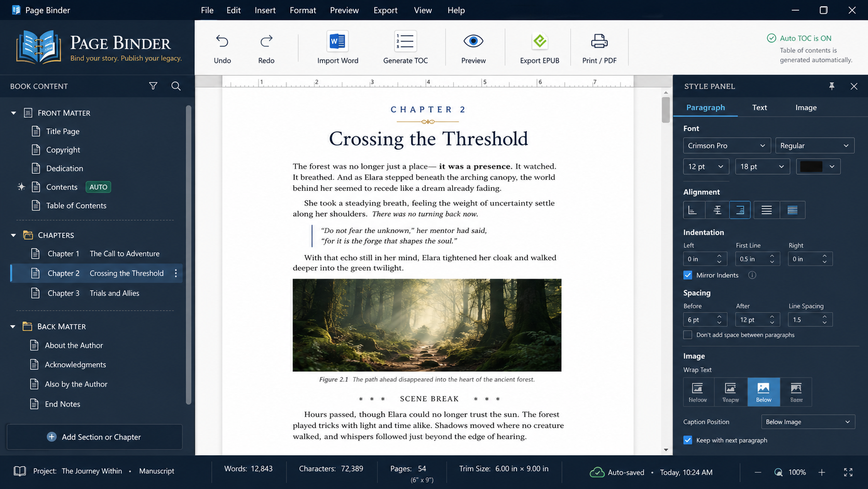This screenshot has height=489, width=868.
Task: Open the font color dropdown arrow
Action: coord(832,166)
